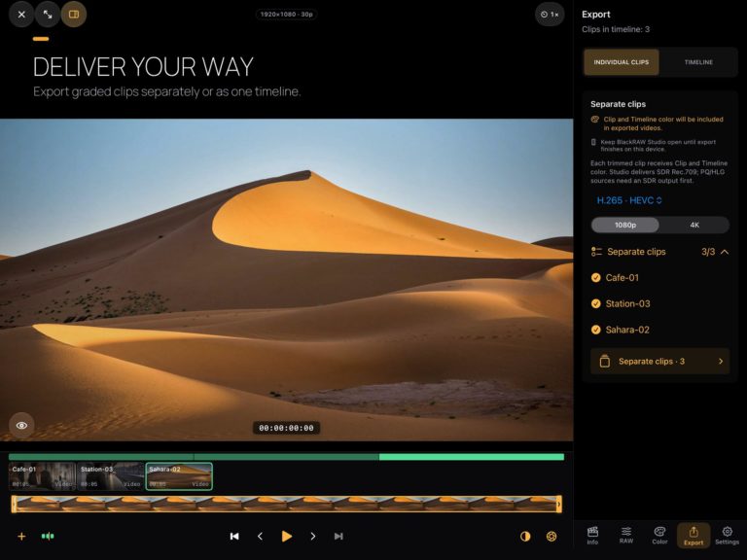Viewport: 747px width, 560px height.
Task: Step forward one frame
Action: [x=312, y=537]
